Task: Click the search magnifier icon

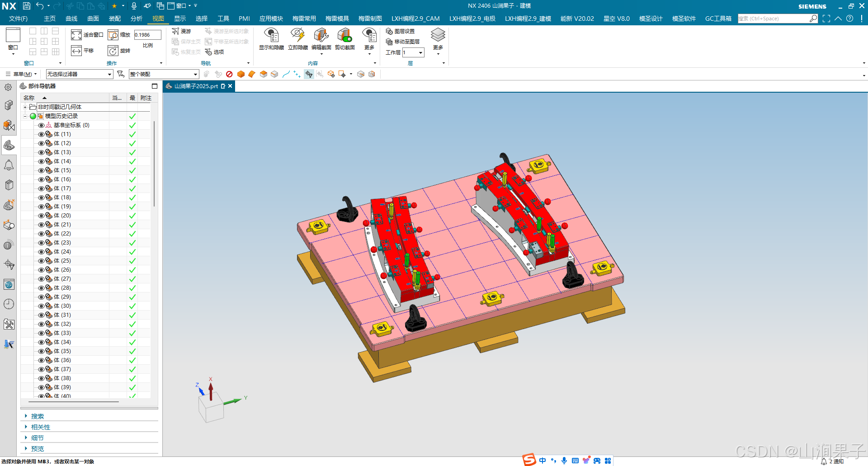Action: pos(813,19)
